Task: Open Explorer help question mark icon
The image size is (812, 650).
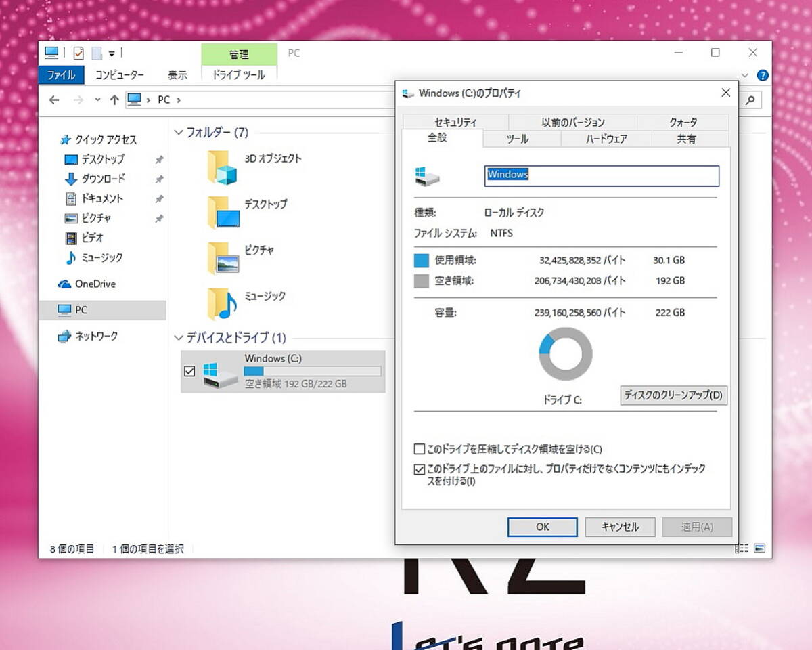Action: [763, 75]
